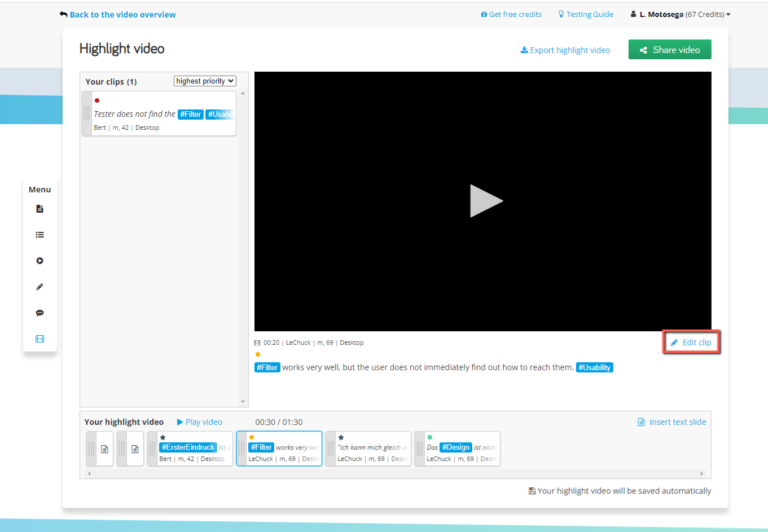The image size is (768, 532).
Task: Open Get free credits link
Action: [511, 15]
